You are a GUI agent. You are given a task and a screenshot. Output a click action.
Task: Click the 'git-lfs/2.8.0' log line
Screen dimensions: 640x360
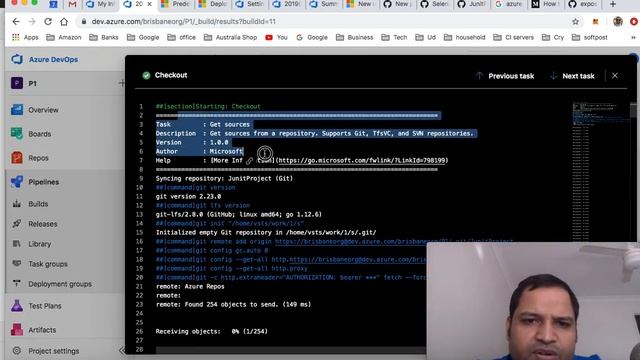tap(238, 214)
